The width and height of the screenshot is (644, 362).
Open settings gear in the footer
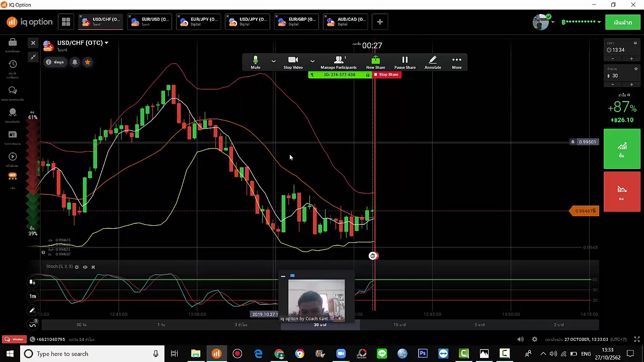click(535, 339)
